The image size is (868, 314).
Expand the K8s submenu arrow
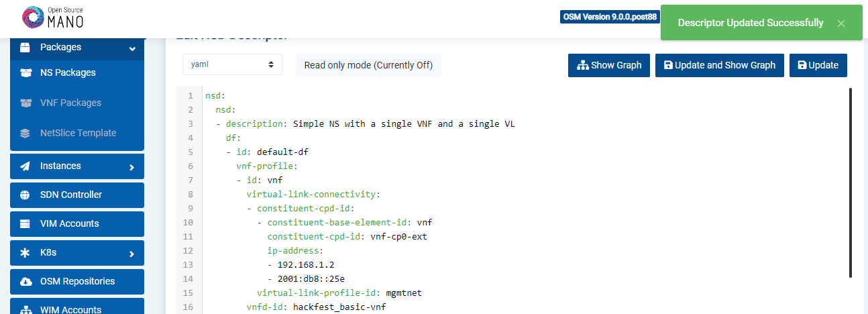(x=132, y=254)
